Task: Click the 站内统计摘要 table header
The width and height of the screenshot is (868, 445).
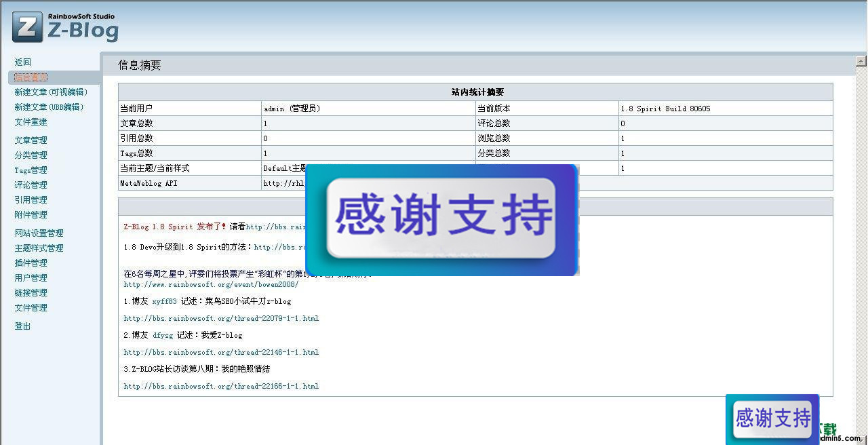Action: click(x=475, y=92)
